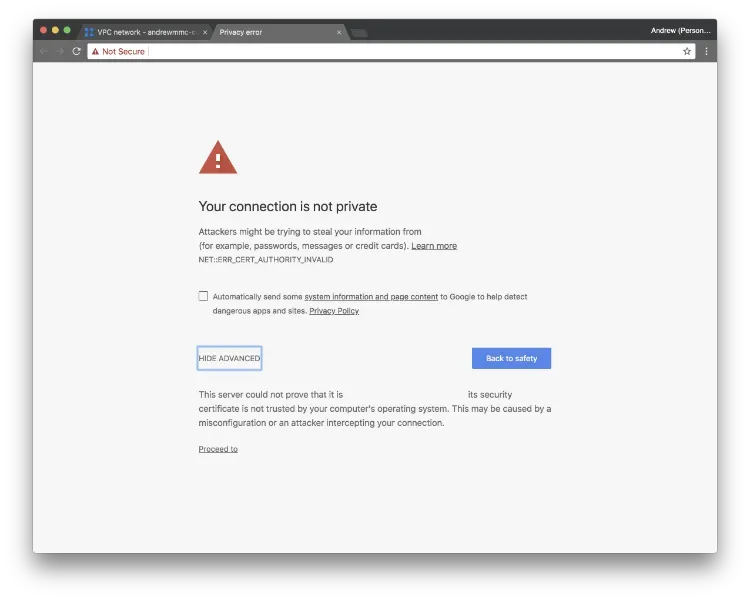750x600 pixels.
Task: Open the Privacy Policy link
Action: (334, 311)
